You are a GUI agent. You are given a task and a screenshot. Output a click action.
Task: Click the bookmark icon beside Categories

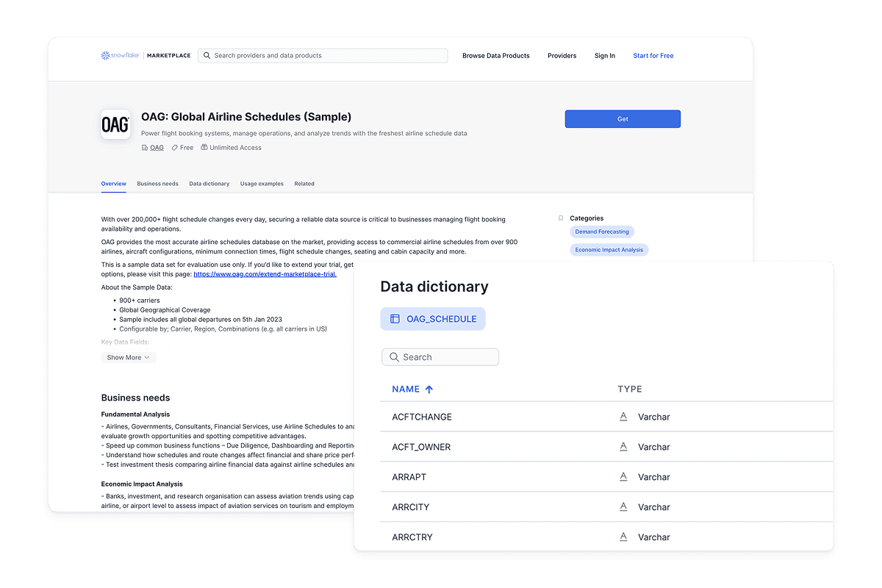point(562,218)
